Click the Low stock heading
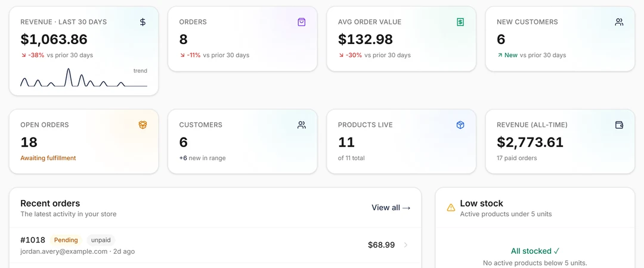The width and height of the screenshot is (644, 268). pyautogui.click(x=481, y=203)
